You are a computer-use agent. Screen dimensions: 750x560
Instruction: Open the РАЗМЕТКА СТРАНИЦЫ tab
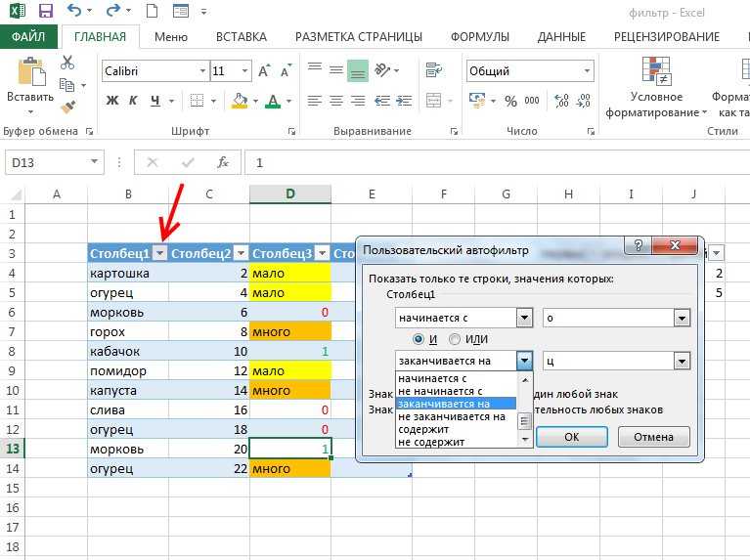click(359, 37)
